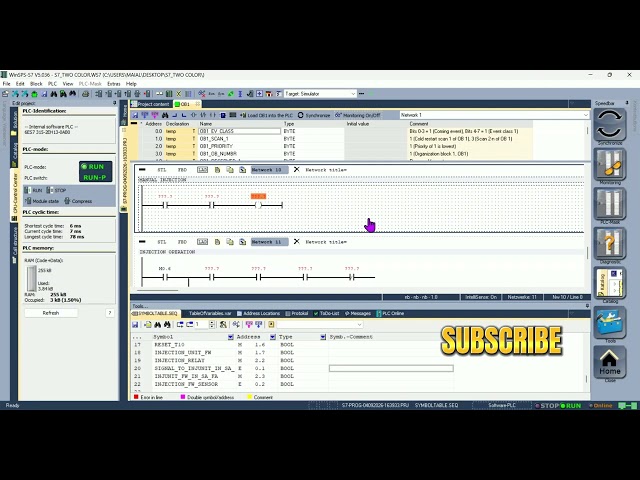Switch to ToDo-List tab
The width and height of the screenshot is (640, 480).
tap(327, 313)
